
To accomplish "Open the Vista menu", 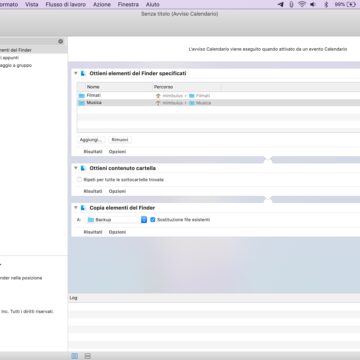I will [x=32, y=4].
